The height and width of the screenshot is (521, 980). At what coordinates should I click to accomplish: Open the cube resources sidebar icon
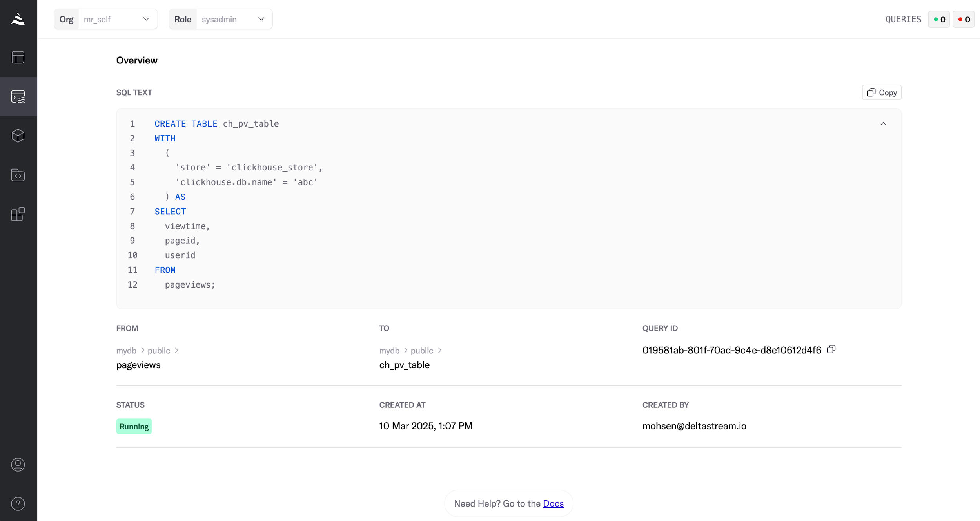tap(18, 136)
